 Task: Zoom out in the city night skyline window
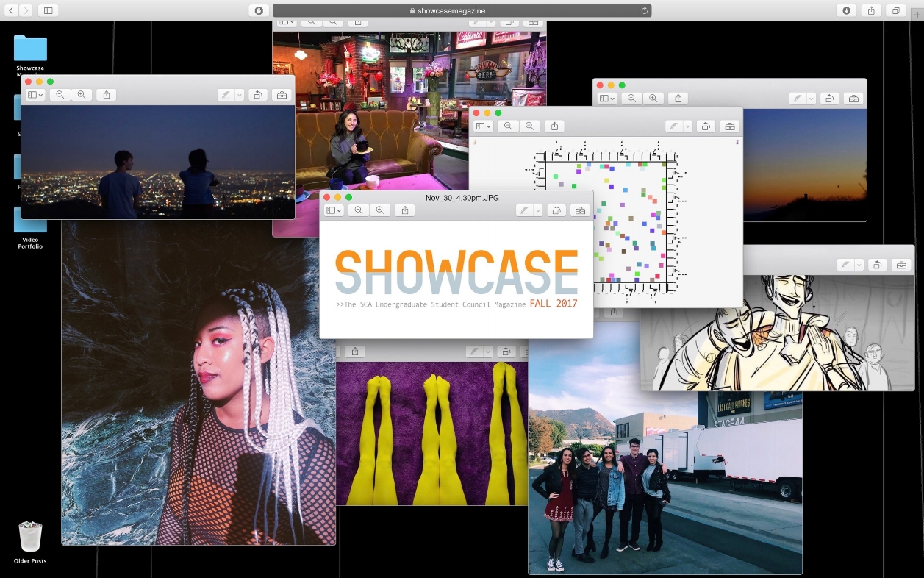[x=60, y=95]
